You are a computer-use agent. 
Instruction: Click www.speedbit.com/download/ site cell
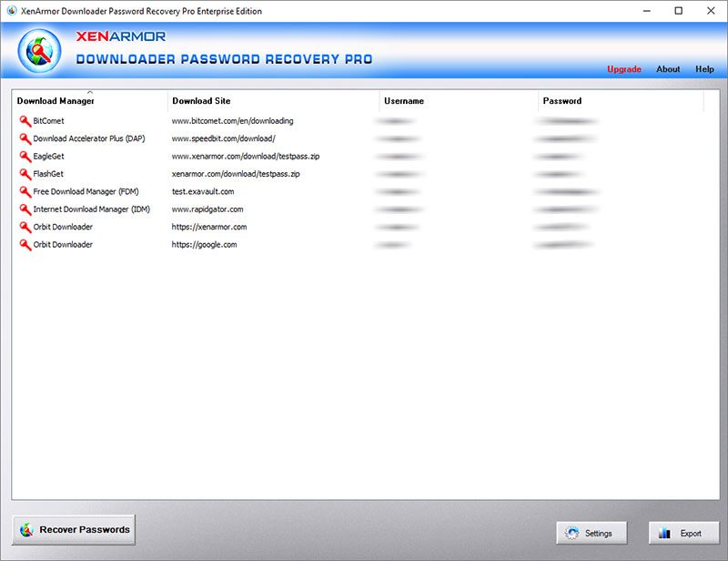(x=223, y=138)
